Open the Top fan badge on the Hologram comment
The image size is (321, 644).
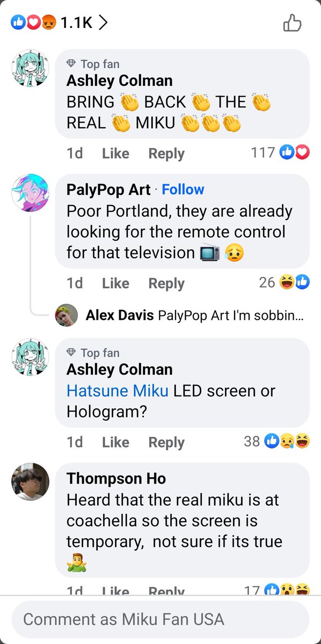(x=93, y=353)
